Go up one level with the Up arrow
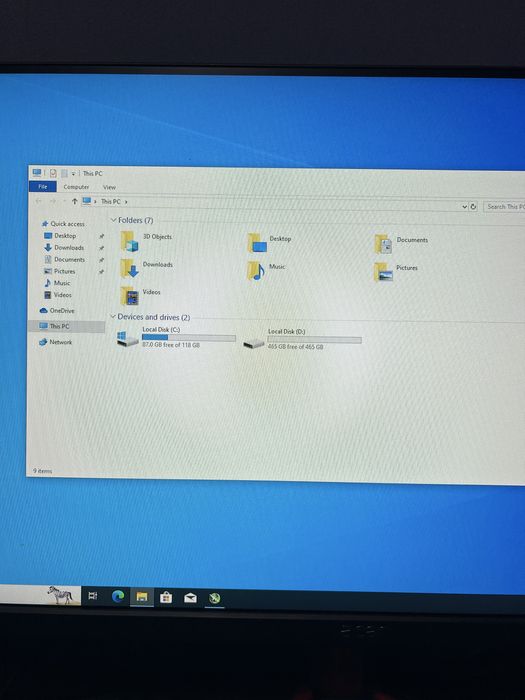 coord(75,201)
